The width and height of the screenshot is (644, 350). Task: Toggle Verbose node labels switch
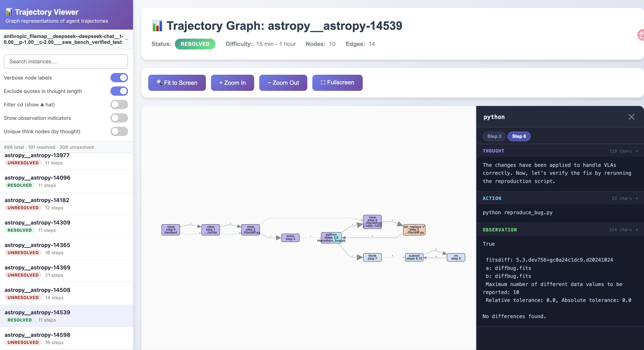click(x=119, y=78)
